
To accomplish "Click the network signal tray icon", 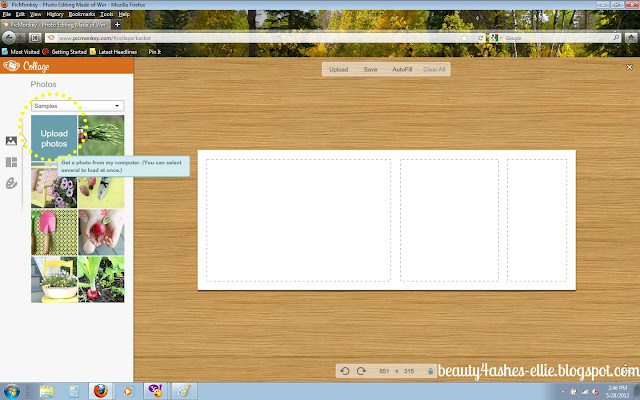I will [x=584, y=392].
